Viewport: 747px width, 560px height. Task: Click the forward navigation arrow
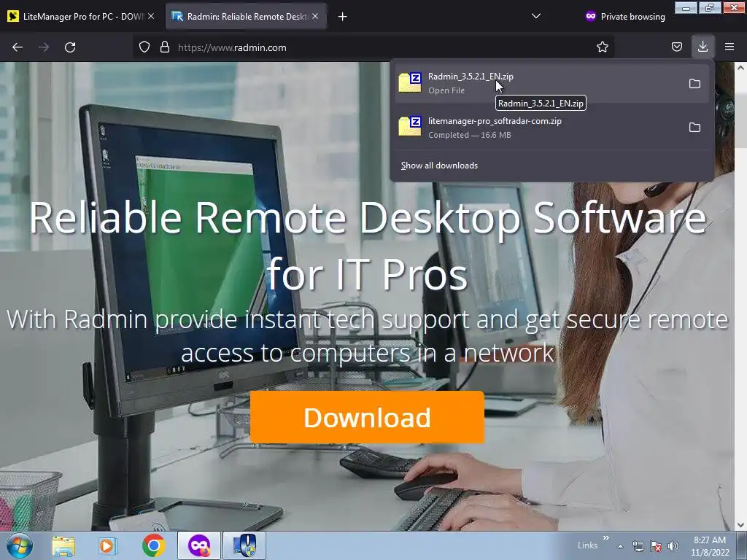pos(44,47)
